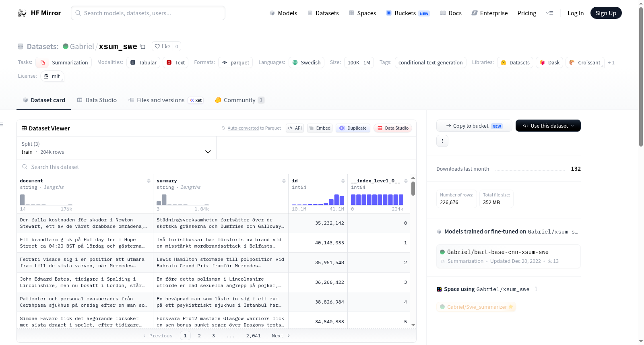This screenshot has height=345, width=644.
Task: Copy dataset name with the copy icon
Action: 142,46
